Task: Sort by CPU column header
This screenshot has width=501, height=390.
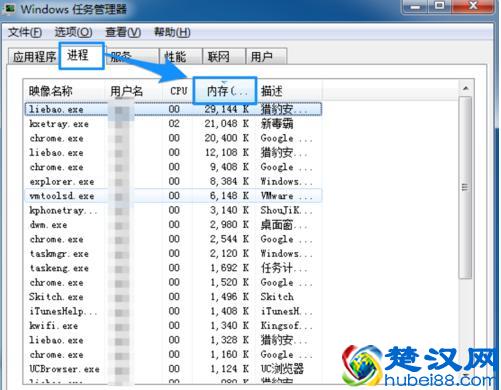Action: point(178,91)
